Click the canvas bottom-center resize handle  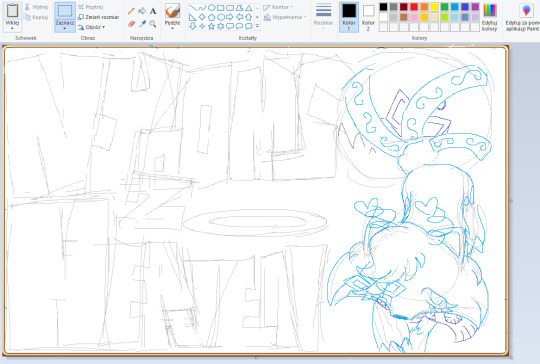click(x=256, y=357)
